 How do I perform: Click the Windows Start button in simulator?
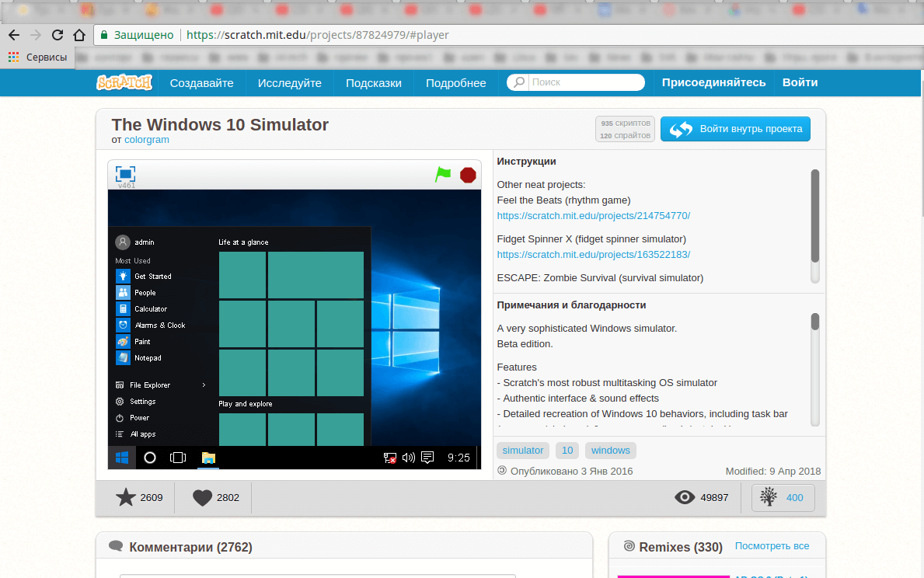coord(122,458)
